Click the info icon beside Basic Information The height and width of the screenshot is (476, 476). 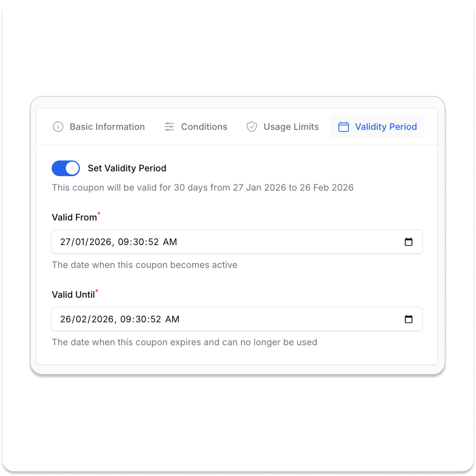(x=58, y=127)
